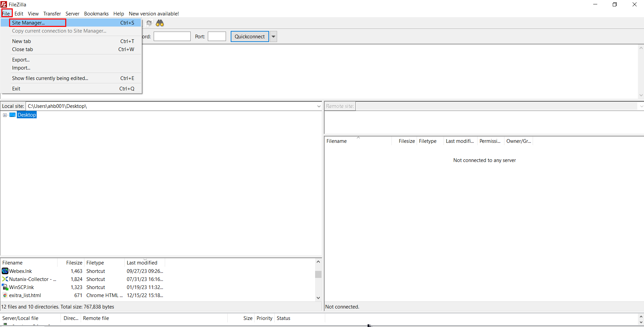Click the Port input field

[x=217, y=36]
